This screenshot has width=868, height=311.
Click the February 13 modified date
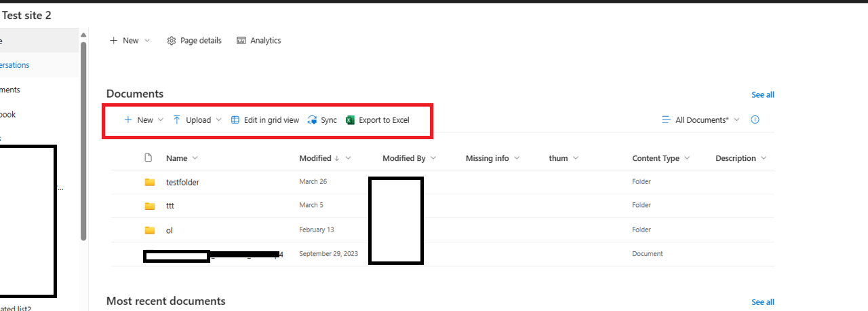coord(316,230)
